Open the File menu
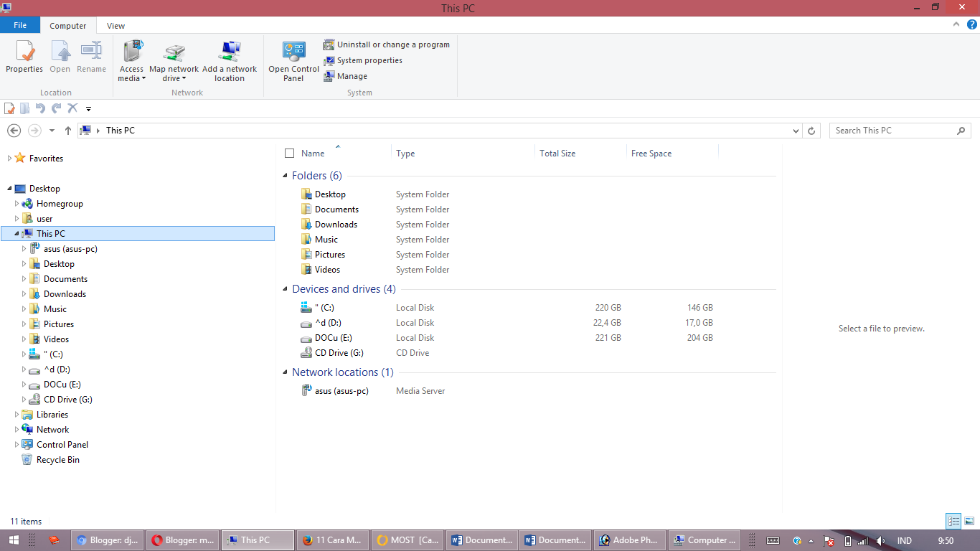Image resolution: width=980 pixels, height=551 pixels. click(x=19, y=24)
